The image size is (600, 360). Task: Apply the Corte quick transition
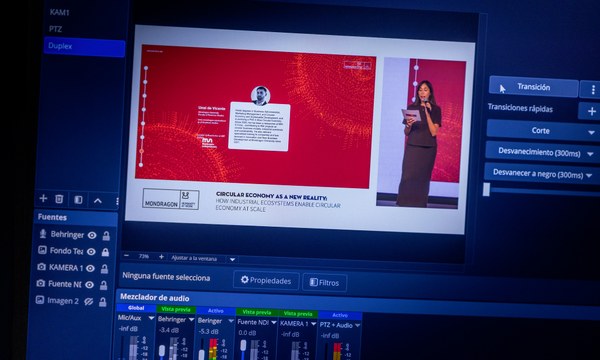click(x=541, y=130)
